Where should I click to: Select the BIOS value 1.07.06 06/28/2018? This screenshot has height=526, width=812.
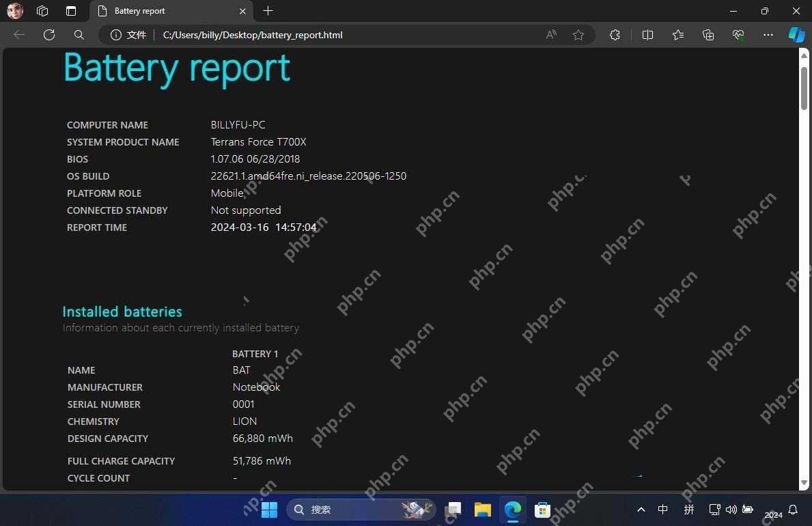255,159
